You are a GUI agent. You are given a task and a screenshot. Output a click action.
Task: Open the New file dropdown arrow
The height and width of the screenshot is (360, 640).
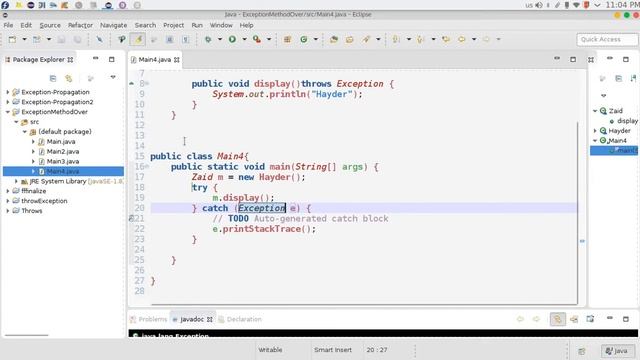click(24, 39)
